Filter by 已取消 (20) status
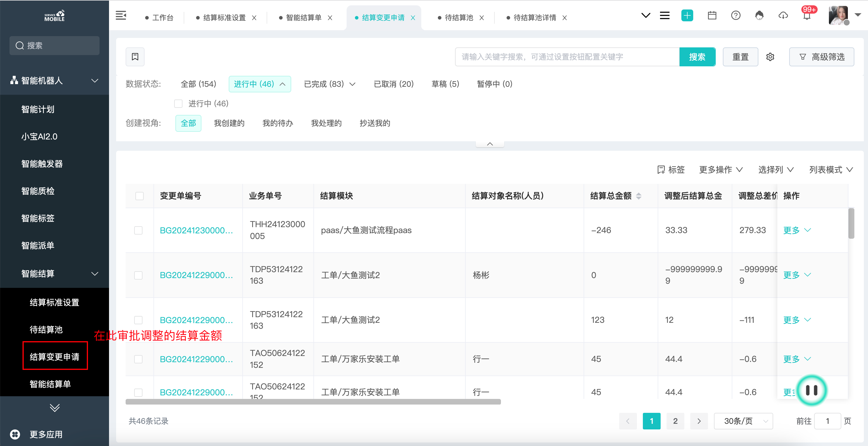The width and height of the screenshot is (868, 446). pyautogui.click(x=394, y=84)
